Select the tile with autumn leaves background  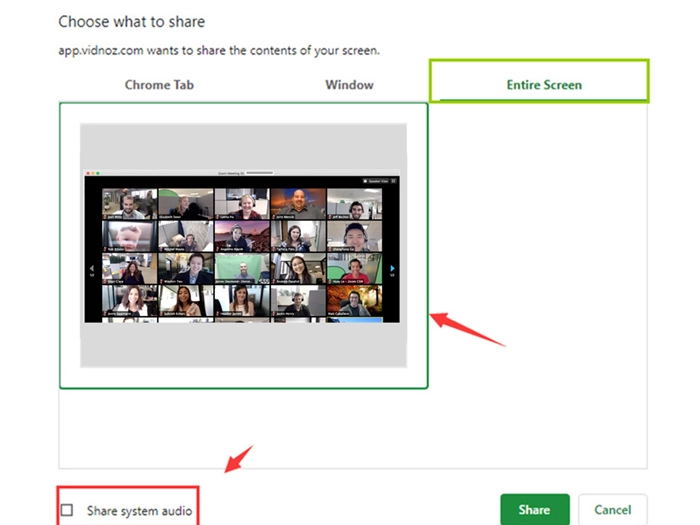(x=353, y=302)
